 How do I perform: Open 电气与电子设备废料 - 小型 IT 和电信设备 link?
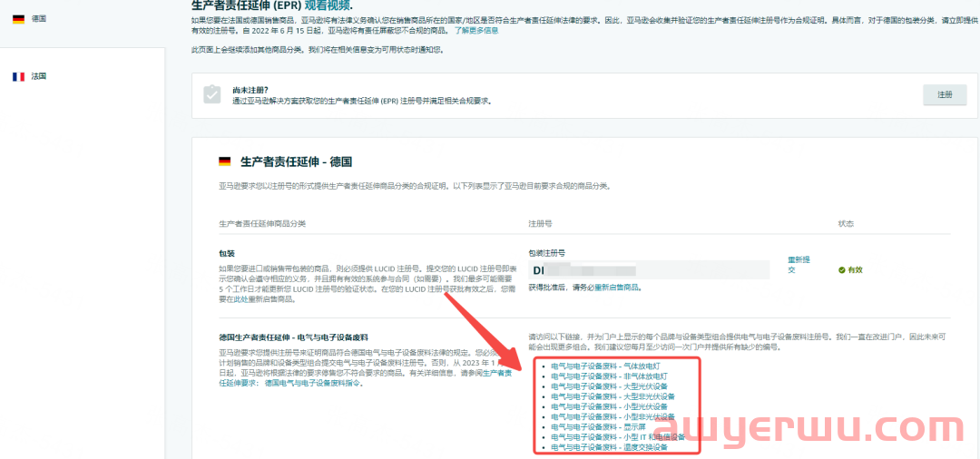click(618, 436)
